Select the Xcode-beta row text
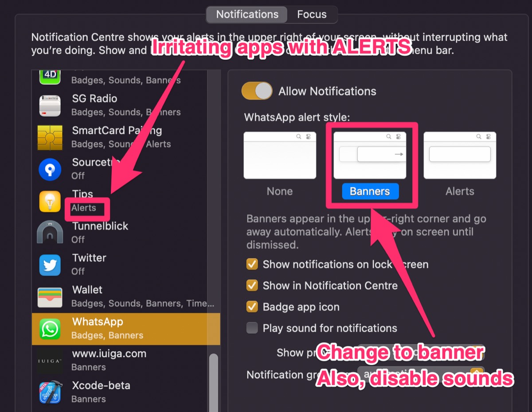The image size is (532, 412). 101,392
